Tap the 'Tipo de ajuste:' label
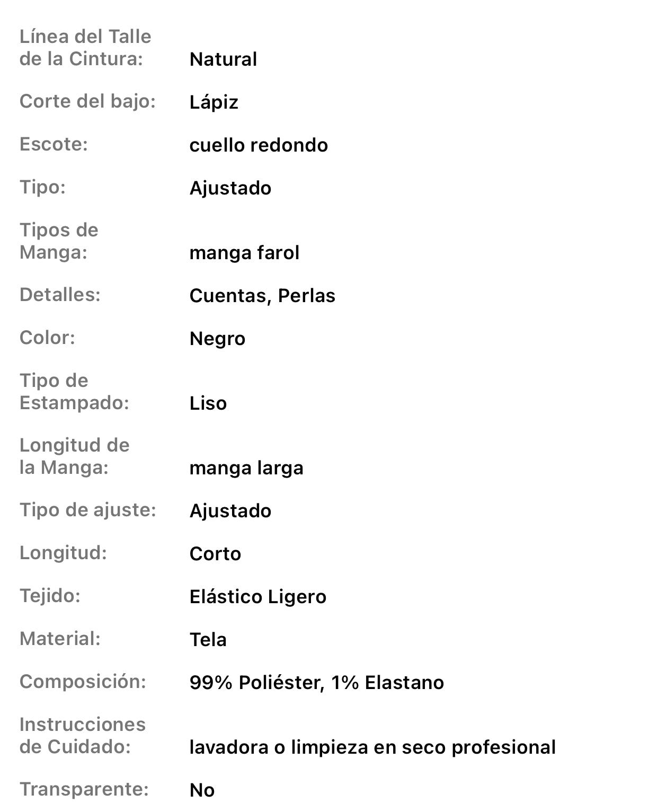The width and height of the screenshot is (658, 812). 88,510
